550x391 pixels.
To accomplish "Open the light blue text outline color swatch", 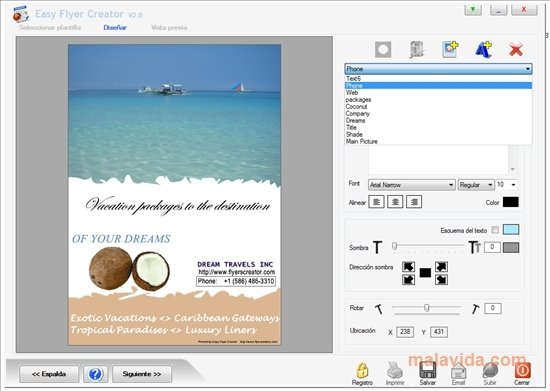I will (511, 230).
